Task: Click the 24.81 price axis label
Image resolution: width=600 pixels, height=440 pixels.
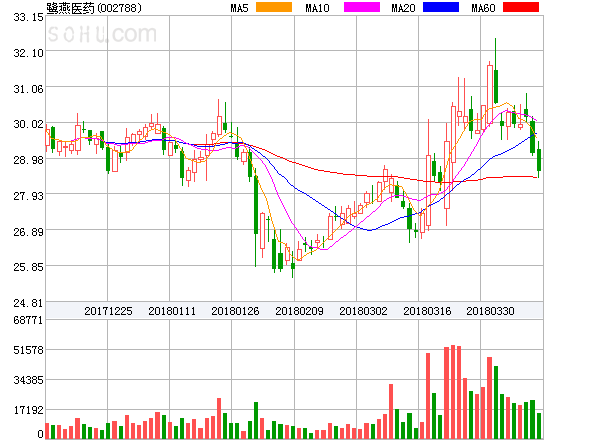Action: click(x=28, y=303)
